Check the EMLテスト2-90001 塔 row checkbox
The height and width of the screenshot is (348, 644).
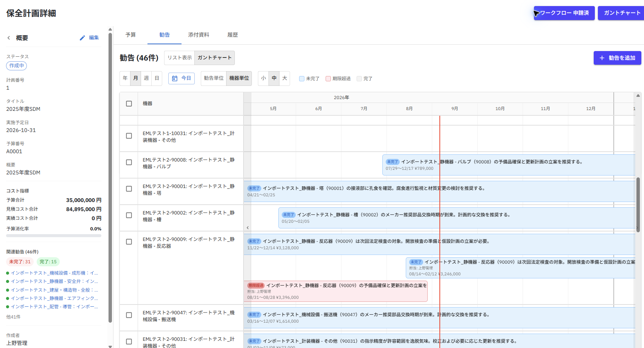point(129,189)
